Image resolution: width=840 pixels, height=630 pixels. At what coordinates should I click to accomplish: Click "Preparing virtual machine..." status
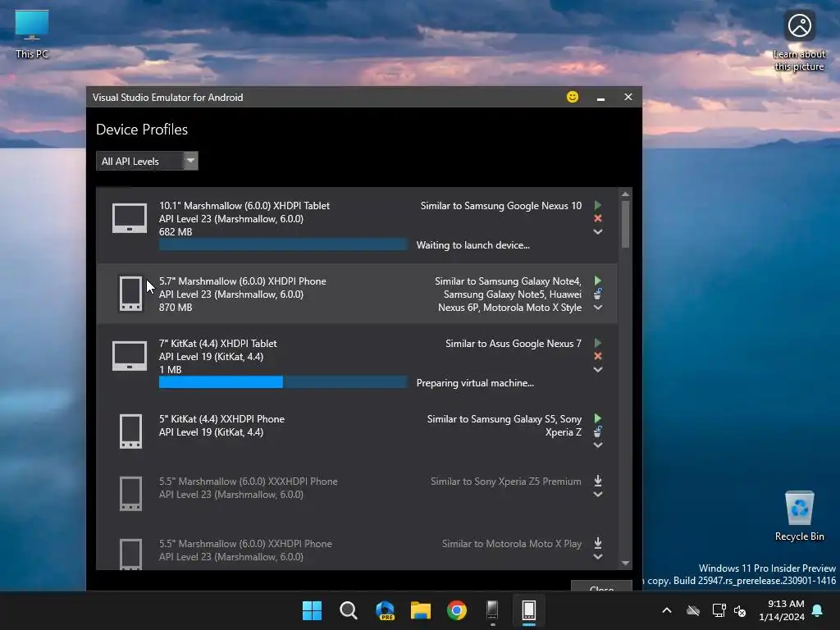click(x=475, y=383)
